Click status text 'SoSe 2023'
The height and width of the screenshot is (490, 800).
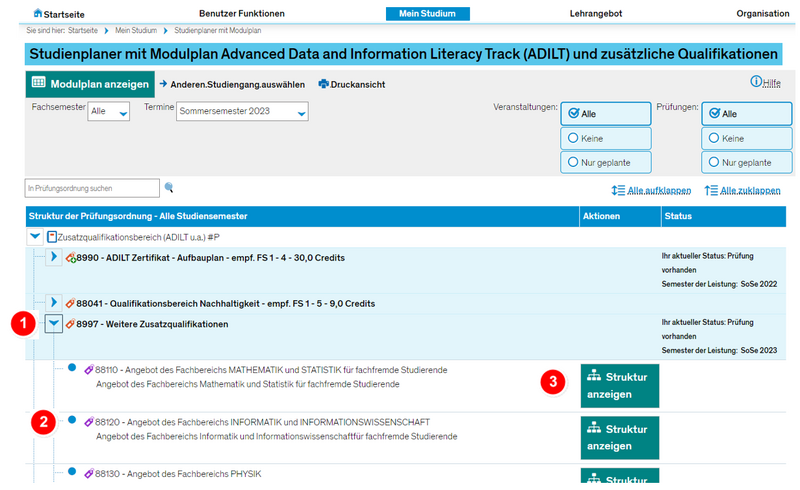coord(759,351)
